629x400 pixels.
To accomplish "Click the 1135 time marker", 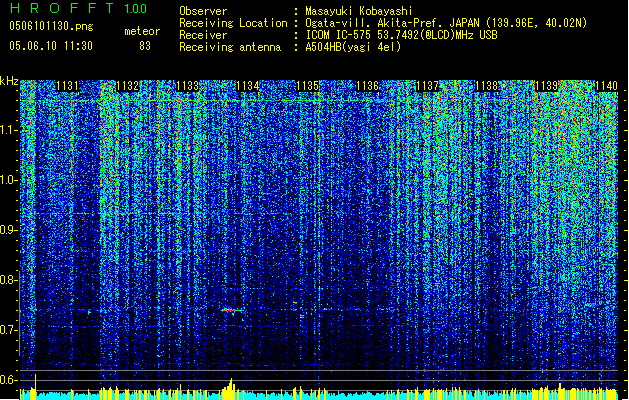I will point(307,86).
